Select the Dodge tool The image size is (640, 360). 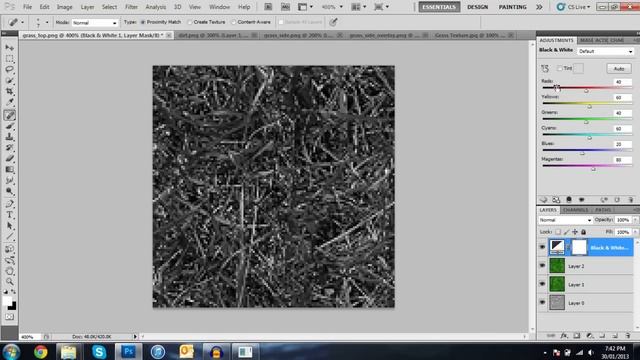(9, 191)
